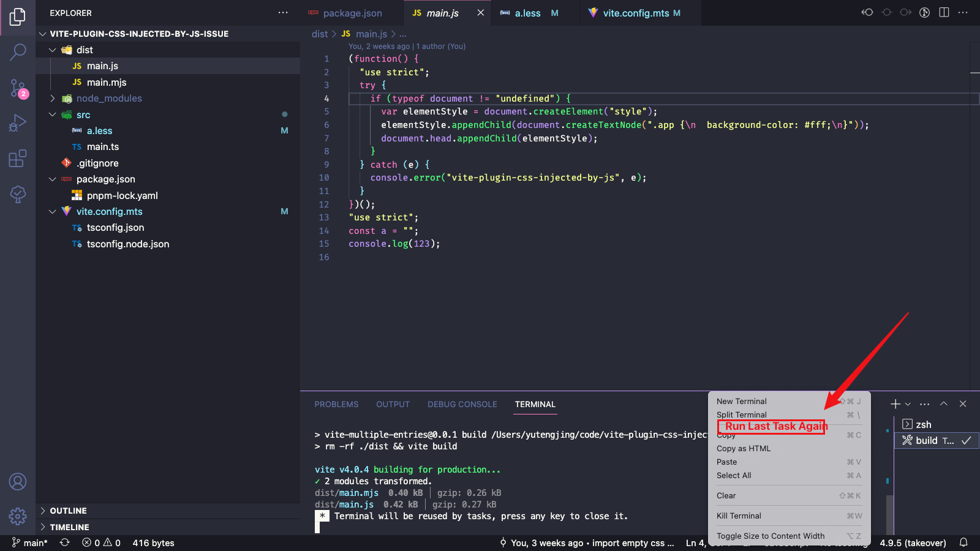Open Settings gear in the bottom left
This screenshot has width=980, height=551.
[18, 517]
